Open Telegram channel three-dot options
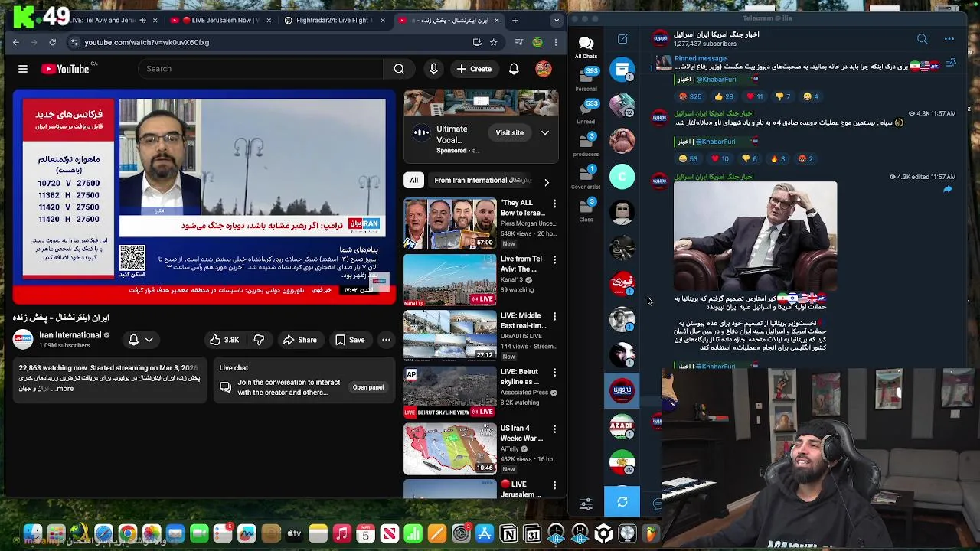 (949, 39)
